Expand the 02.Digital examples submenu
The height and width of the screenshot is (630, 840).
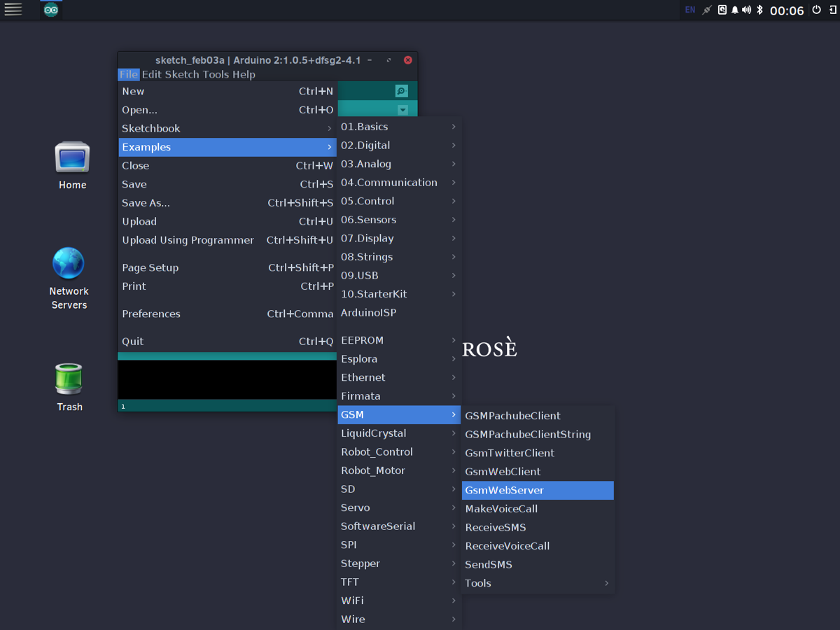[399, 145]
